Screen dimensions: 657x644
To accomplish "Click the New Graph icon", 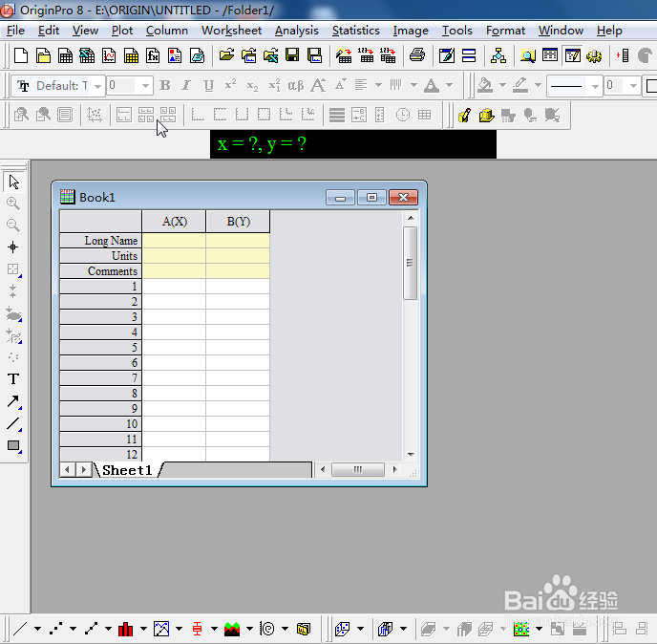I will coord(109,55).
